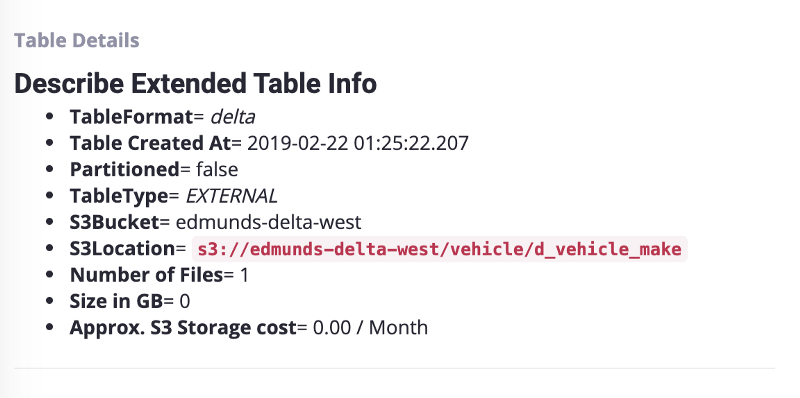Image resolution: width=800 pixels, height=398 pixels.
Task: Click the bullet beside TableFormat
Action: point(49,117)
